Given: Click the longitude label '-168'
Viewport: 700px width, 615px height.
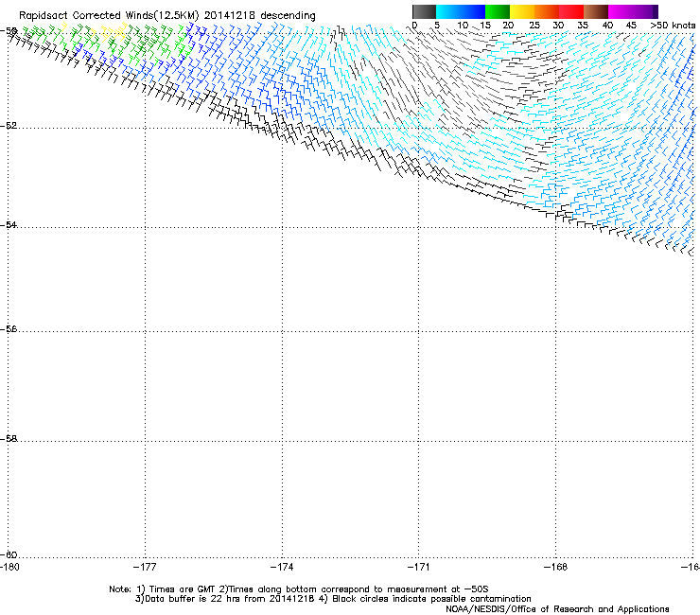Looking at the screenshot, I should coord(556,567).
